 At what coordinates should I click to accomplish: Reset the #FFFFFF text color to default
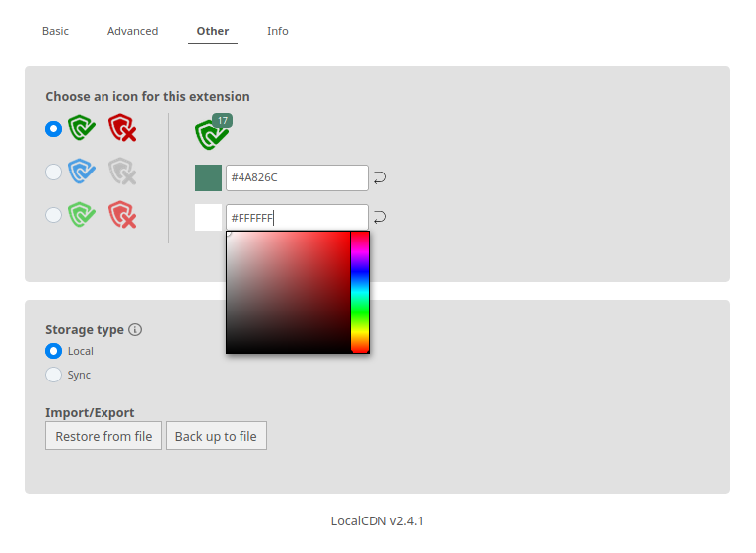click(x=379, y=218)
